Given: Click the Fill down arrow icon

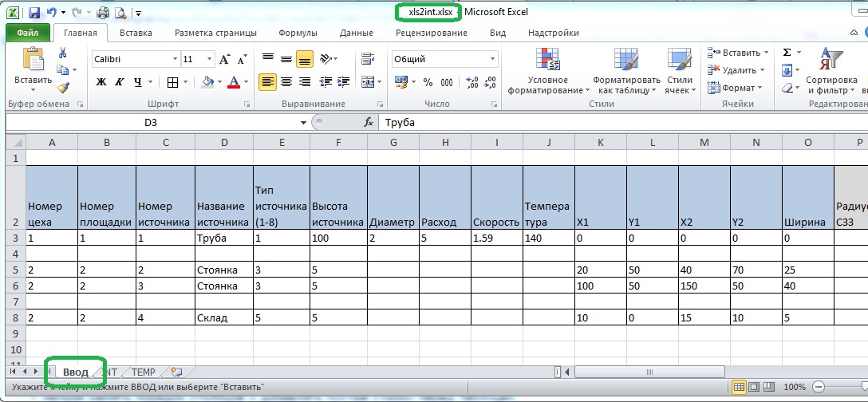Looking at the screenshot, I should pyautogui.click(x=787, y=70).
